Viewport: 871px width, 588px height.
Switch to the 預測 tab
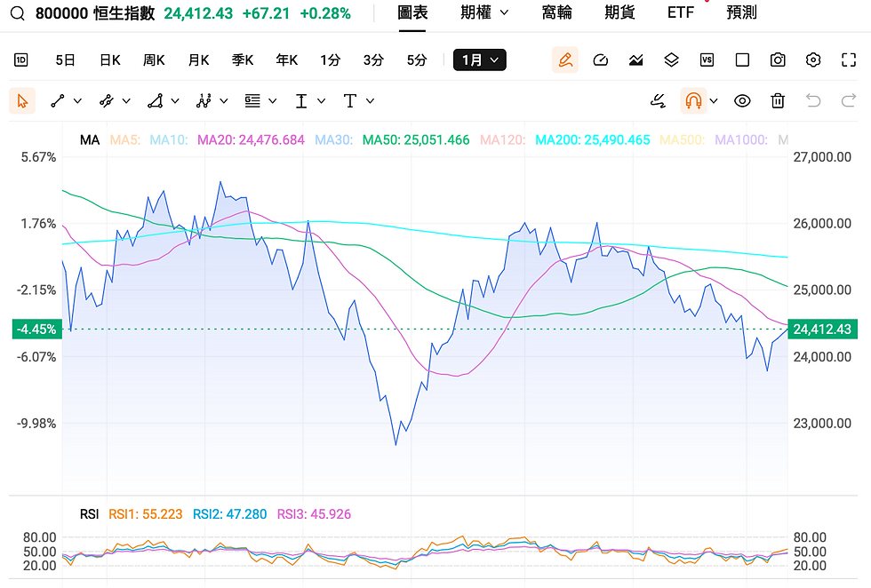tap(741, 12)
